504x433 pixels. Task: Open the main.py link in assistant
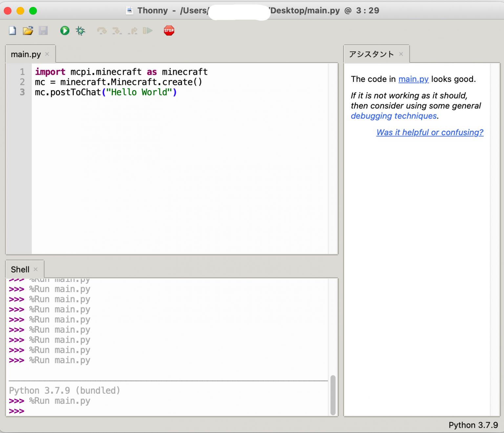click(x=413, y=79)
